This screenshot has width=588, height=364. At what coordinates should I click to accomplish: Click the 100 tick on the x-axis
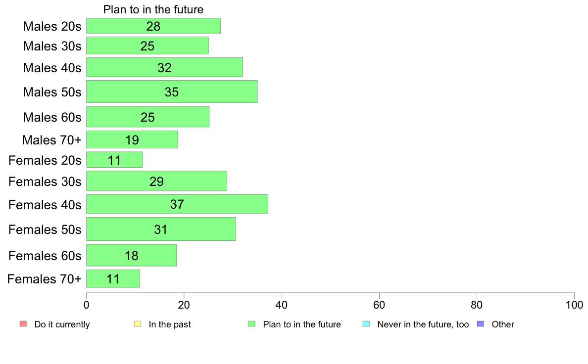pyautogui.click(x=575, y=305)
